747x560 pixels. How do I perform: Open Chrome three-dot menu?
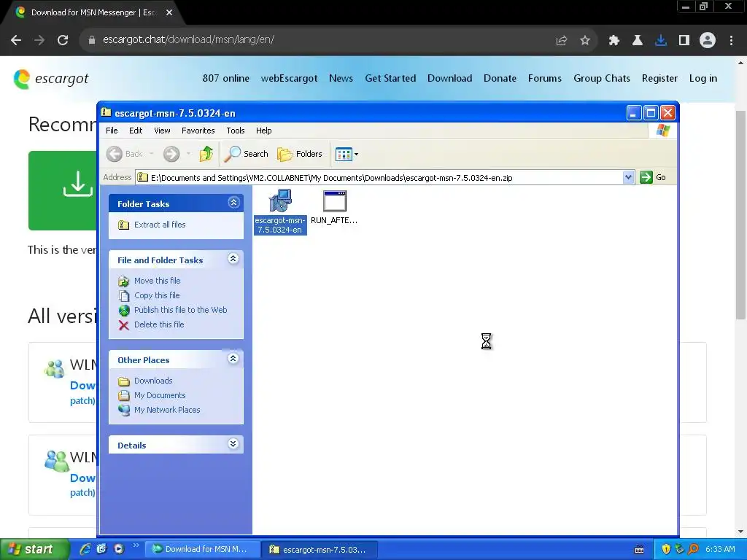[x=731, y=40]
